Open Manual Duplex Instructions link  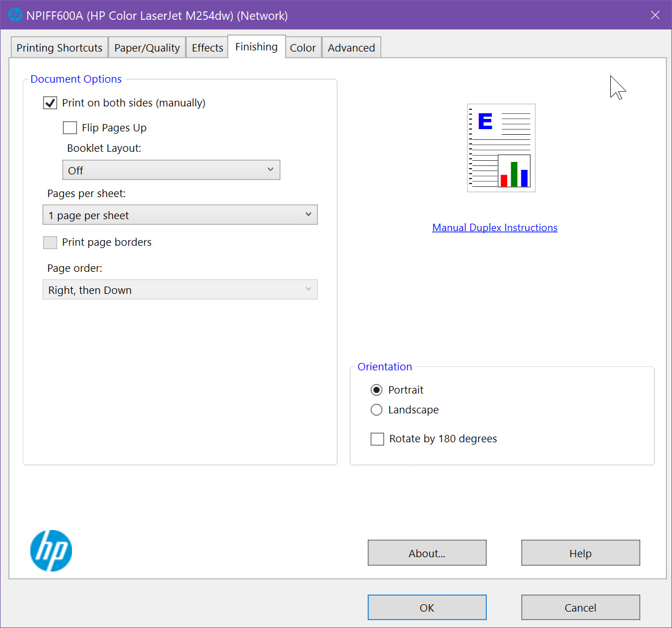click(495, 228)
